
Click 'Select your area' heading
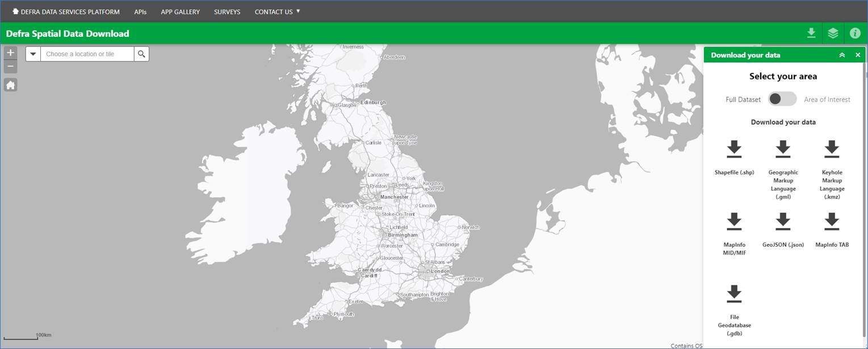pyautogui.click(x=783, y=76)
